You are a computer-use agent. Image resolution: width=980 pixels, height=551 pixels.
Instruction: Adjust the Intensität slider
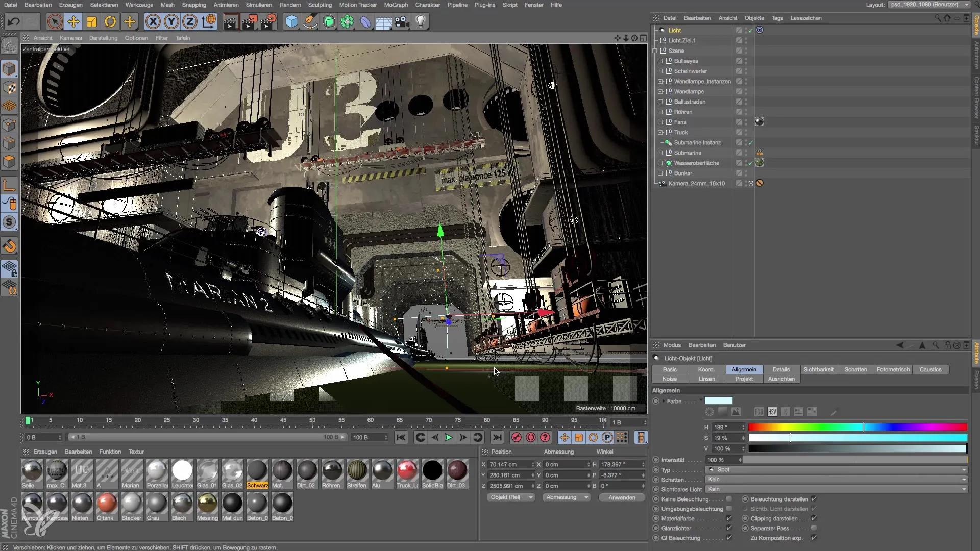coord(855,460)
